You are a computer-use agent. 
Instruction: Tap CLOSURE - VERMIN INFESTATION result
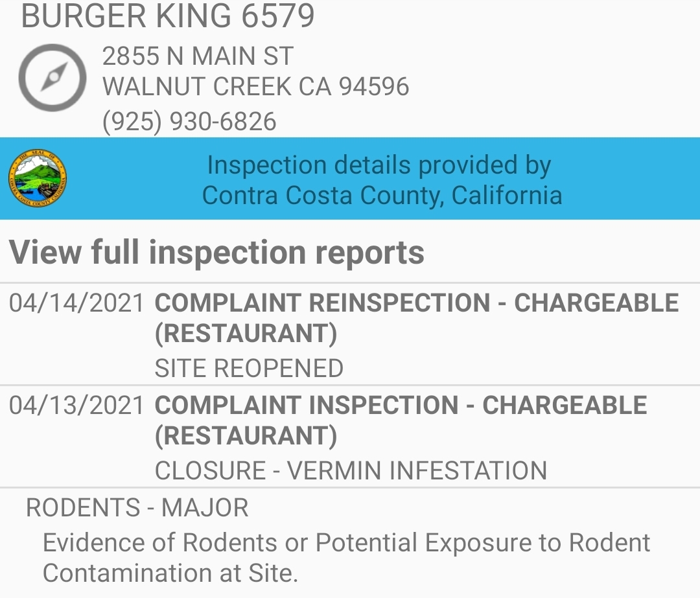tap(351, 471)
